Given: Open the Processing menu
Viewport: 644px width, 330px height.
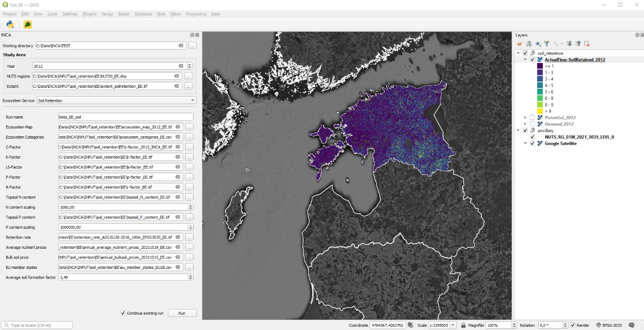Looking at the screenshot, I should coord(196,14).
